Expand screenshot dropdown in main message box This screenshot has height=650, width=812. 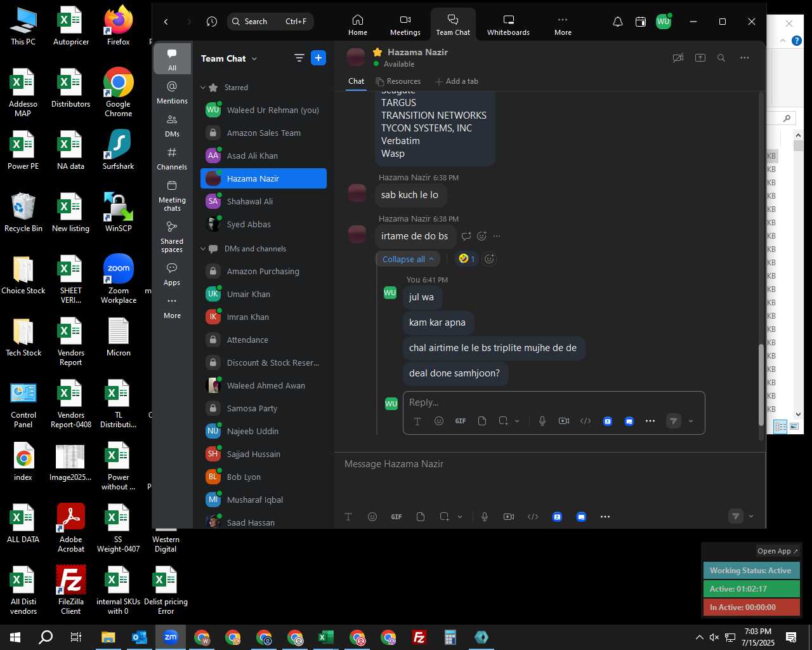(x=460, y=517)
